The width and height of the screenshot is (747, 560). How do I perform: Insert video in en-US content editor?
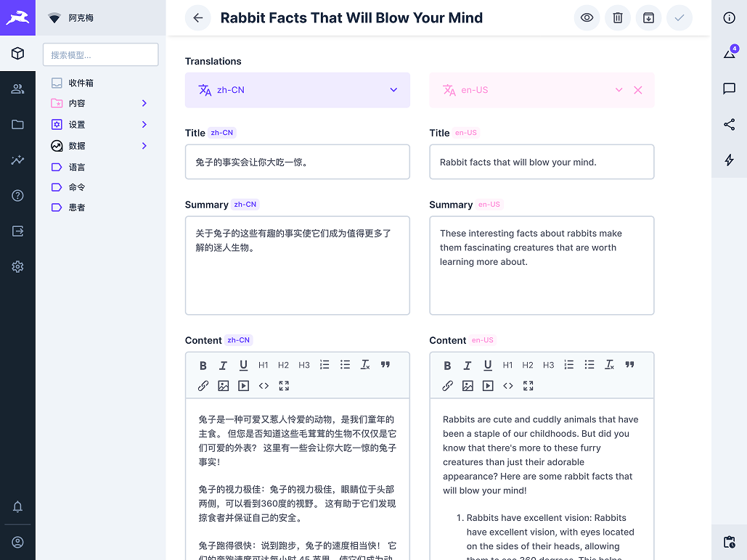coord(488,386)
